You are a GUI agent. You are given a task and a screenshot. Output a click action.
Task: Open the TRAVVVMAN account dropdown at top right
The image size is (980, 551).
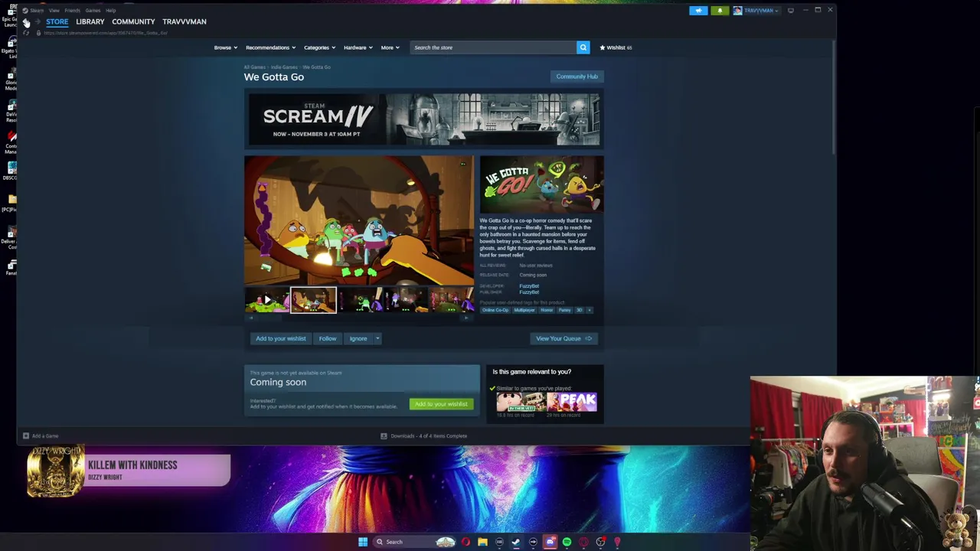757,11
